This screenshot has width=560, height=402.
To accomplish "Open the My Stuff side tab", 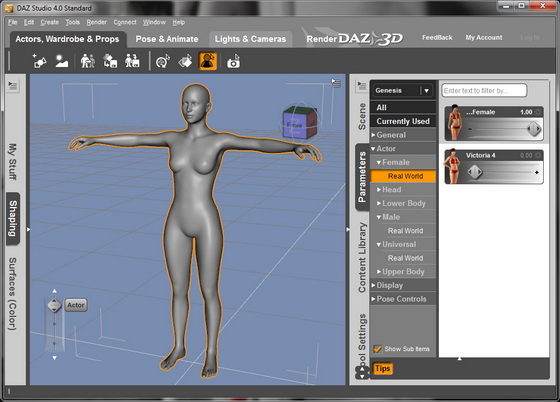I will [x=13, y=161].
